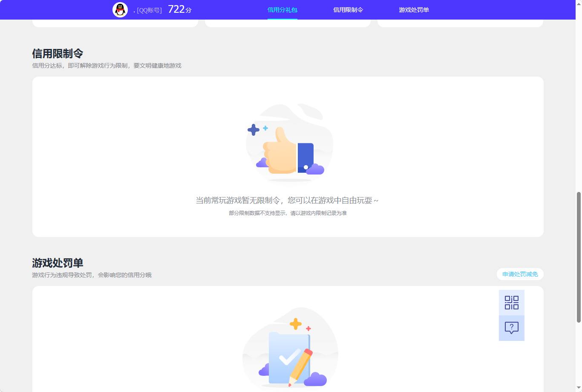This screenshot has width=582, height=392.
Task: Click the 游戏行为违规导致处罚 subtitle text
Action: [x=92, y=275]
